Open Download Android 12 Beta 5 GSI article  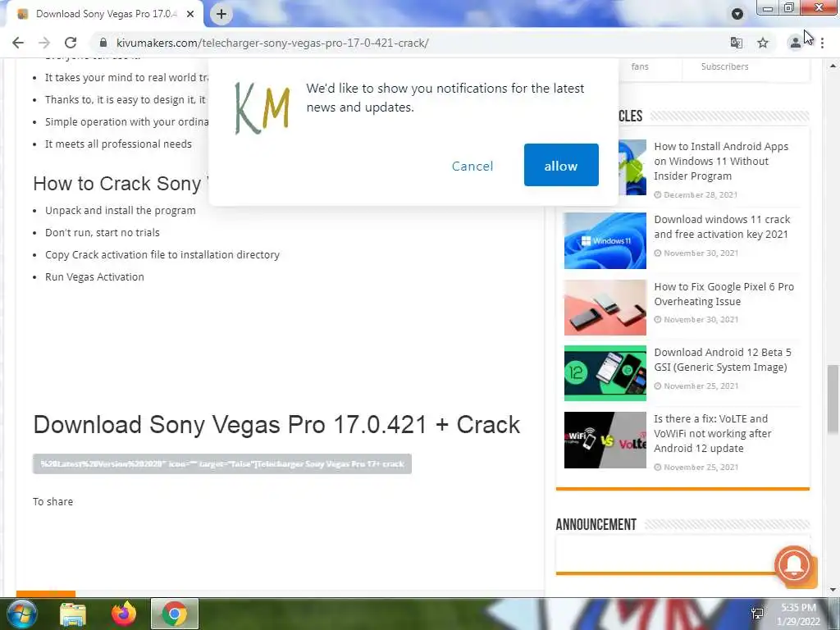[x=722, y=359]
